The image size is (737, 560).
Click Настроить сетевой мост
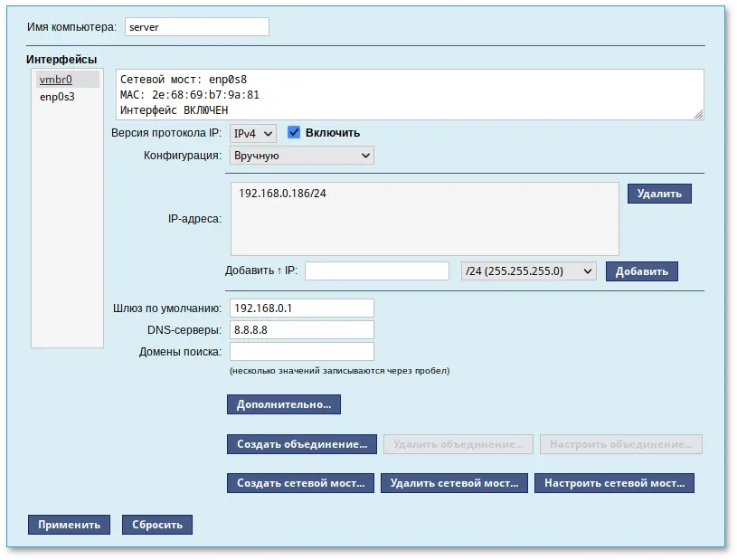click(616, 483)
